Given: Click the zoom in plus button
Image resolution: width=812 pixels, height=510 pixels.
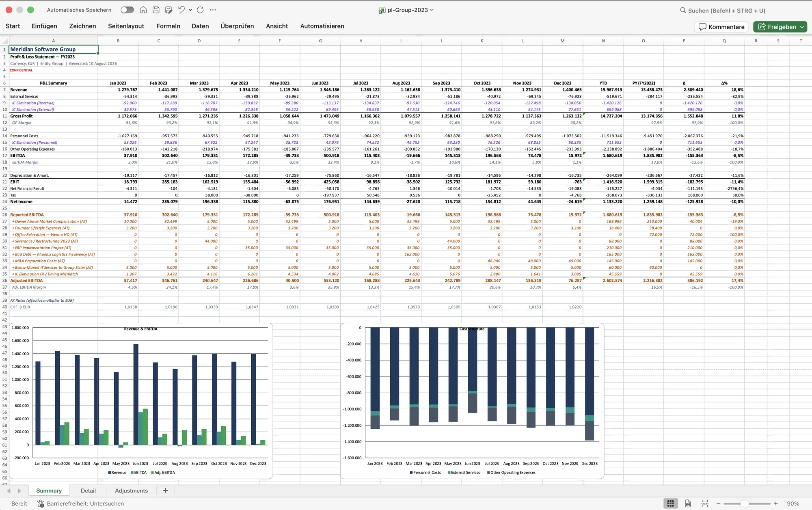Looking at the screenshot, I should (775, 504).
